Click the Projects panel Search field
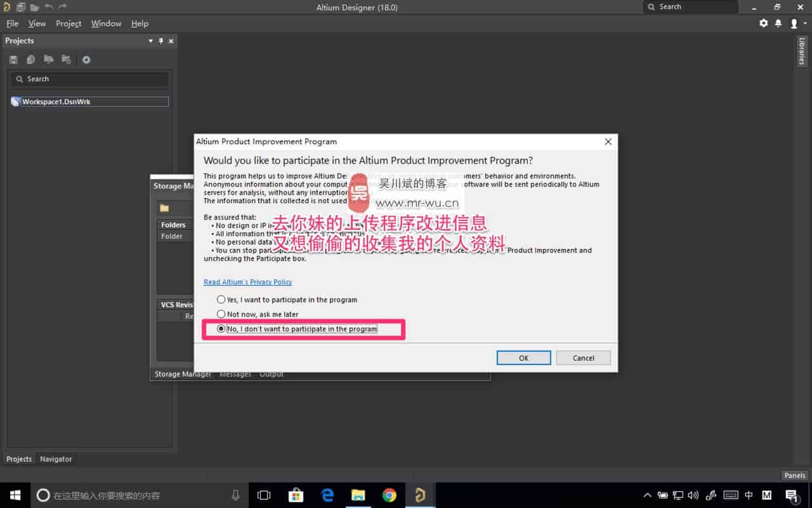 click(x=89, y=79)
